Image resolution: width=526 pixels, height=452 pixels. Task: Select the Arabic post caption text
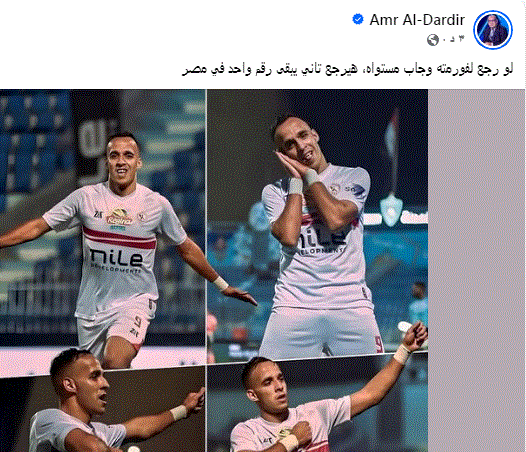point(348,69)
